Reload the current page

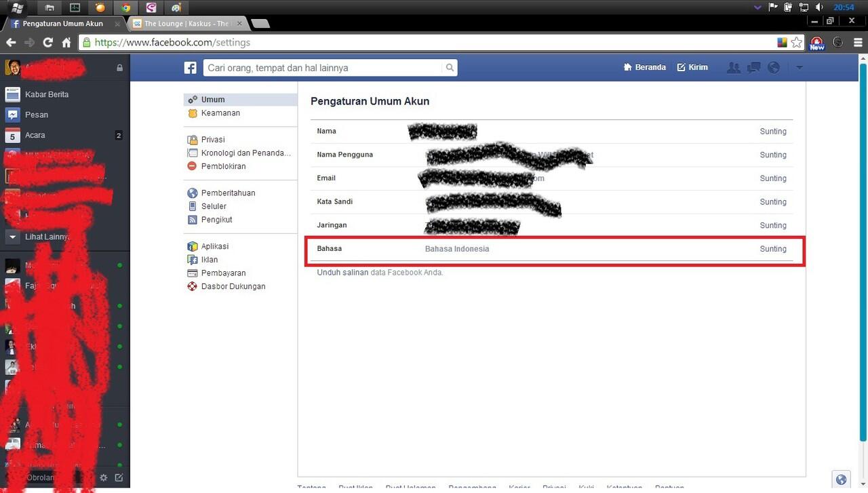pyautogui.click(x=48, y=42)
